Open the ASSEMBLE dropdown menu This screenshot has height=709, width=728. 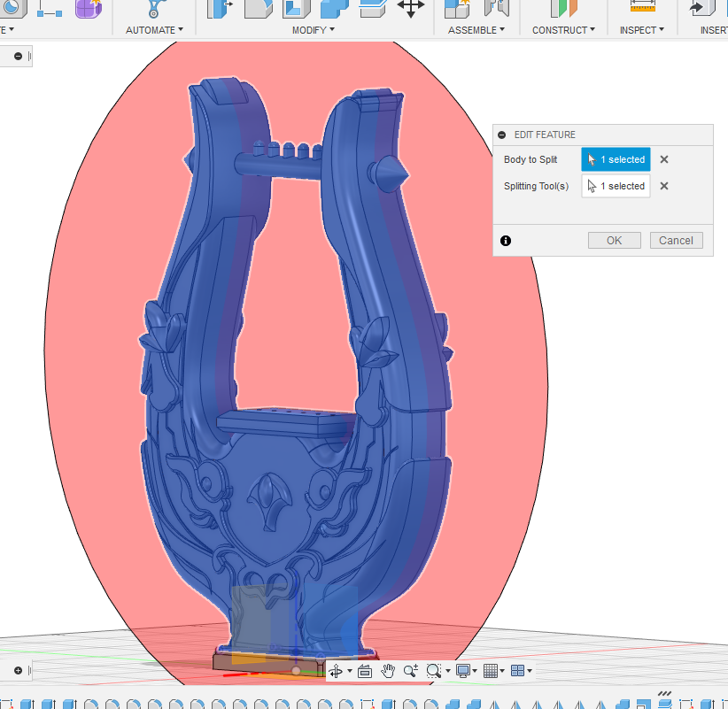[x=476, y=30]
